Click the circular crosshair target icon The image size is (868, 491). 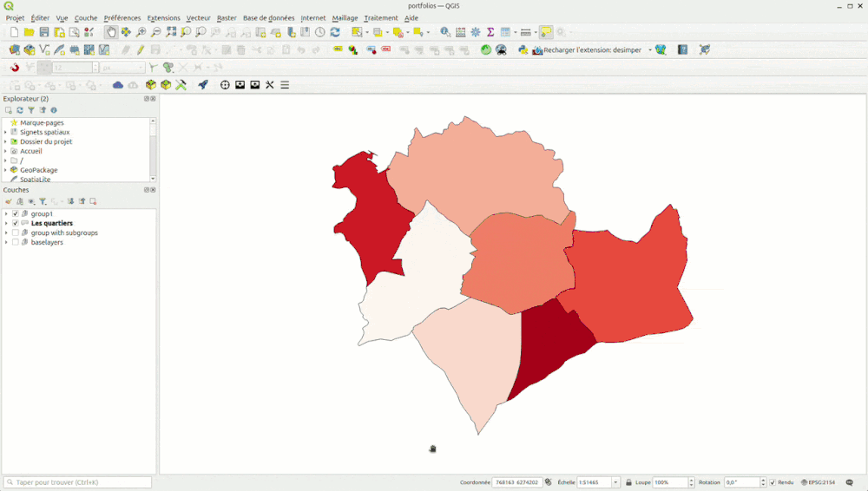click(x=225, y=85)
